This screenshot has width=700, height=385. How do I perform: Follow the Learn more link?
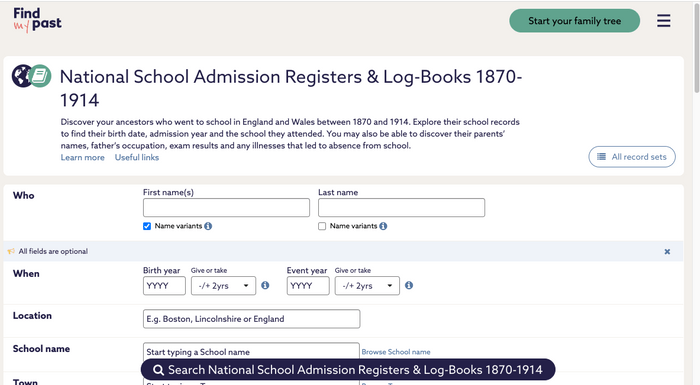tap(83, 157)
